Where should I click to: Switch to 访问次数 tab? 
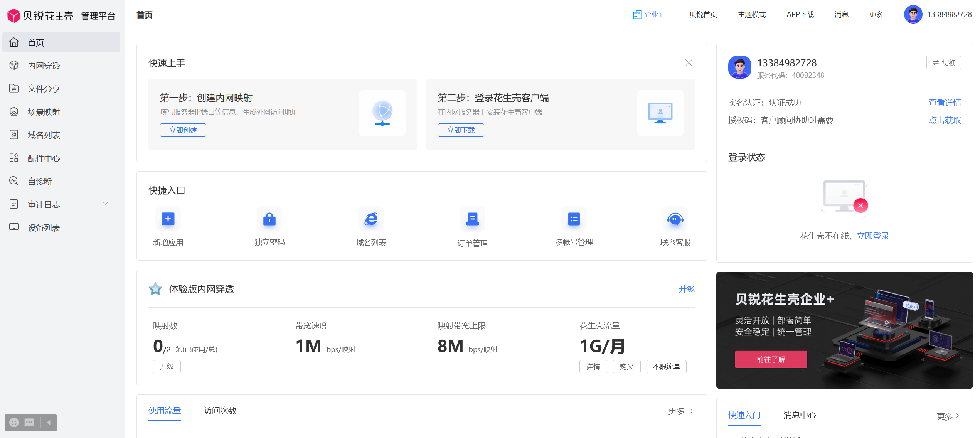tap(220, 411)
